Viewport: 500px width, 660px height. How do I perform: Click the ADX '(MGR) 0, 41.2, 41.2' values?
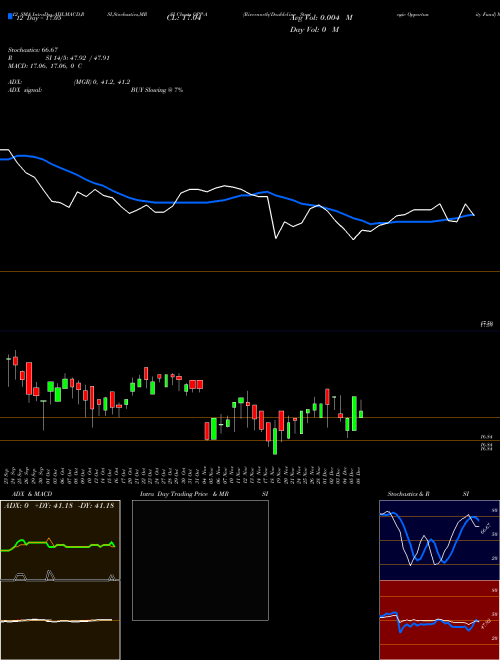[102, 82]
